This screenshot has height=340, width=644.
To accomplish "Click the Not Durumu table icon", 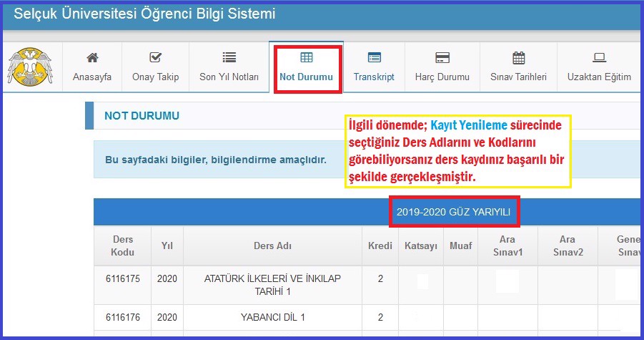I will tap(307, 58).
